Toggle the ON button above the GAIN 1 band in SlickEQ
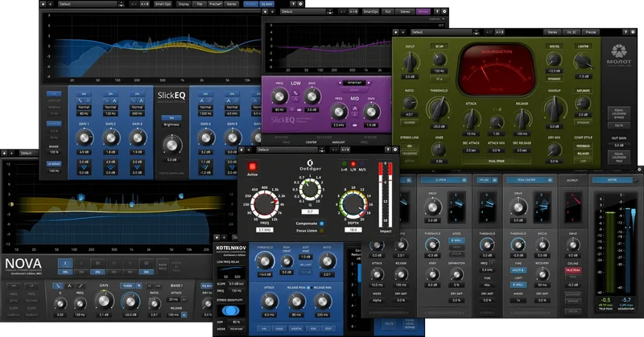 pyautogui.click(x=84, y=94)
